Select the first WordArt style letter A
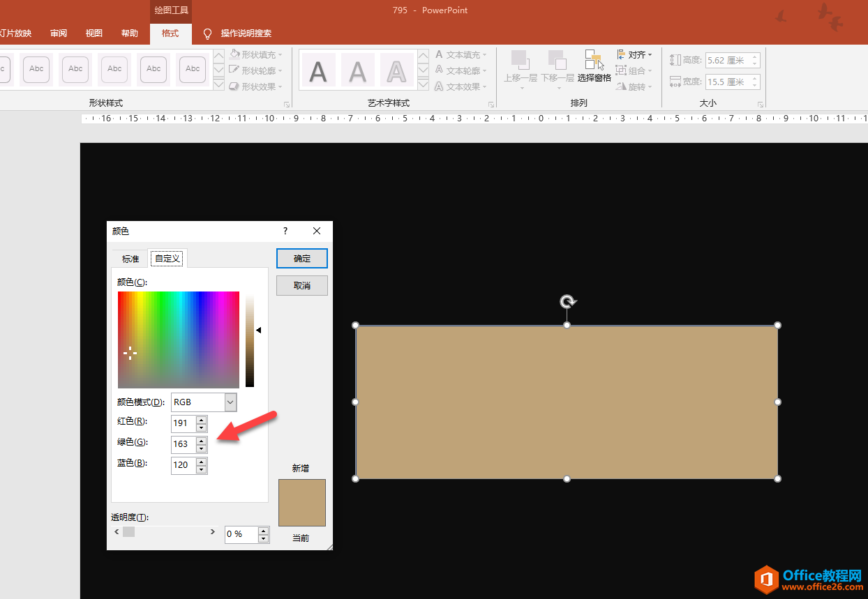This screenshot has width=868, height=599. click(x=318, y=70)
